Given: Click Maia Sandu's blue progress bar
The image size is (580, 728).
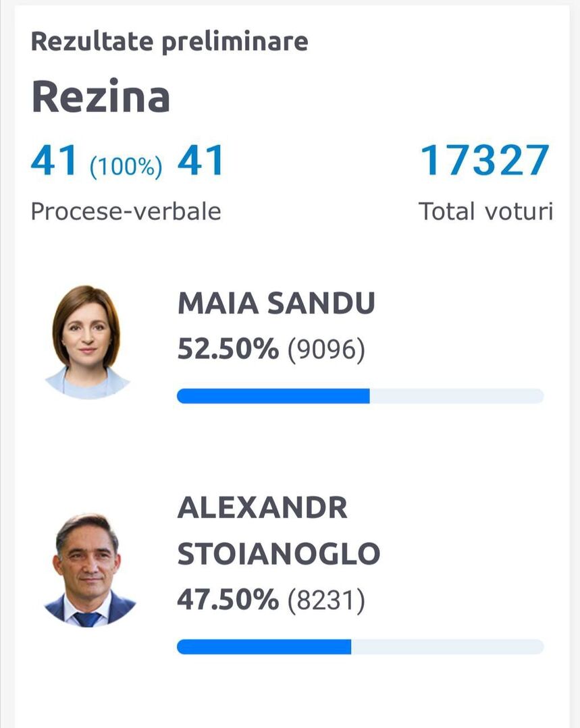Looking at the screenshot, I should pyautogui.click(x=273, y=396).
